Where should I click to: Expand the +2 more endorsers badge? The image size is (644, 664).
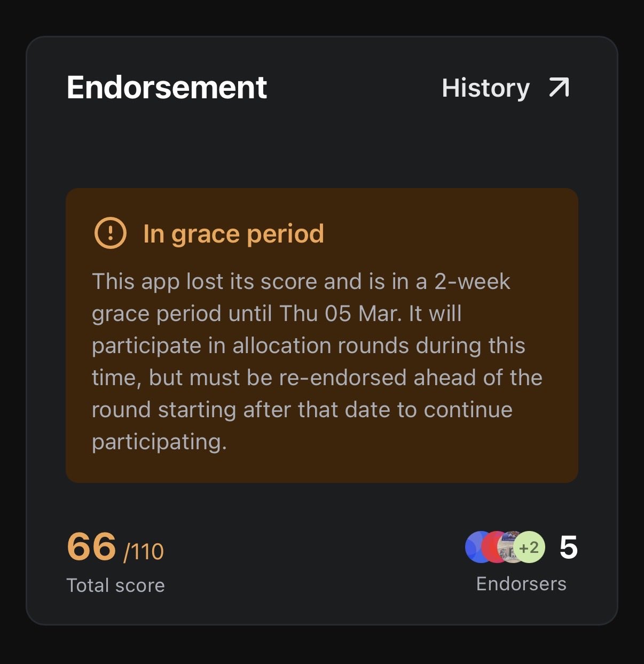tap(529, 548)
